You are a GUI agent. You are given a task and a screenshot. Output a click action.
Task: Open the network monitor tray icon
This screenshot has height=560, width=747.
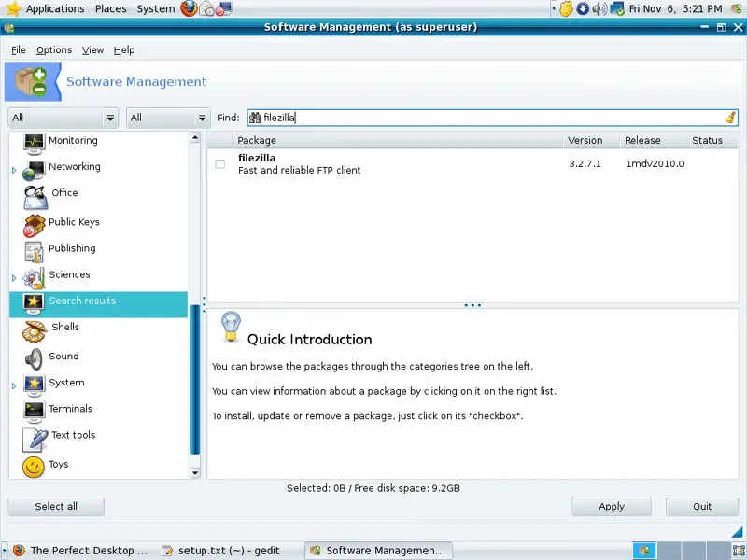pos(617,8)
